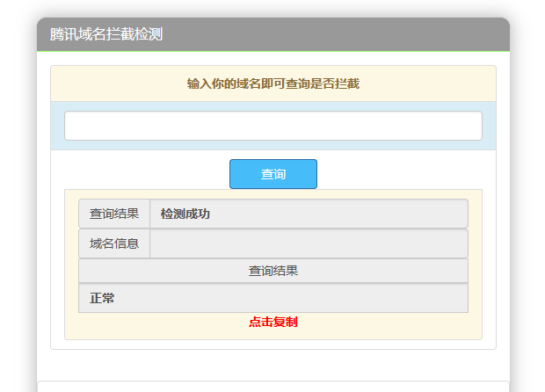This screenshot has height=392, width=545.
Task: Click the domain name input field
Action: [x=273, y=126]
